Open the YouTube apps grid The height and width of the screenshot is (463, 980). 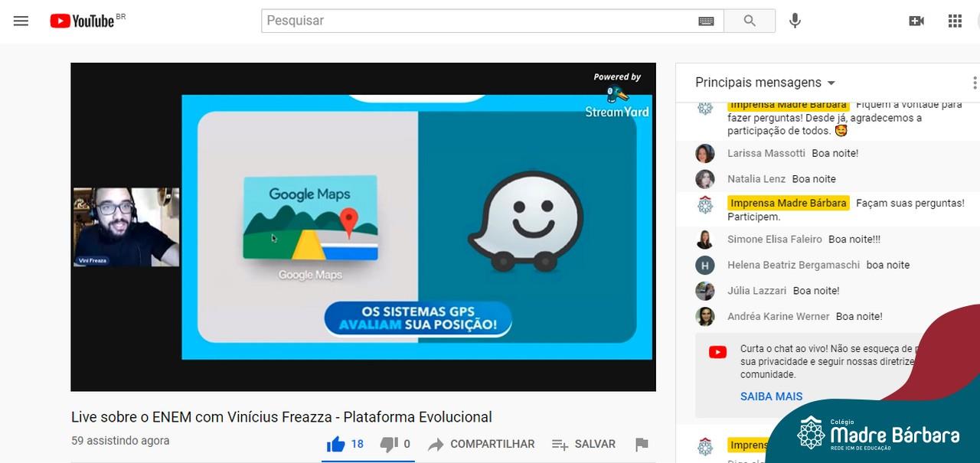(955, 21)
